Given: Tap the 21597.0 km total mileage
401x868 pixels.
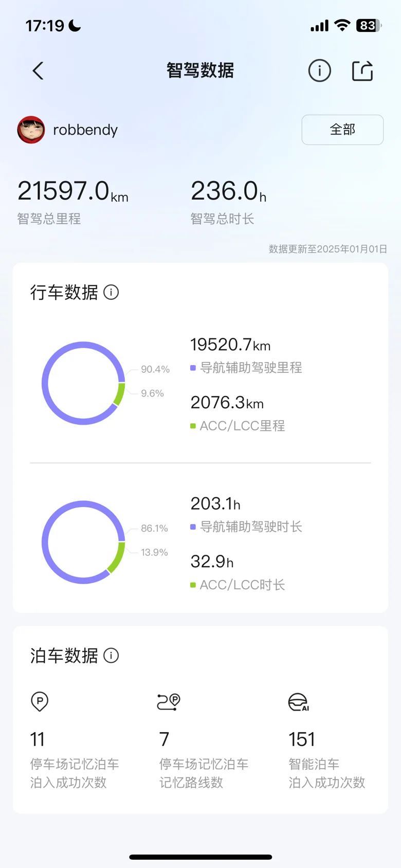Looking at the screenshot, I should (73, 191).
